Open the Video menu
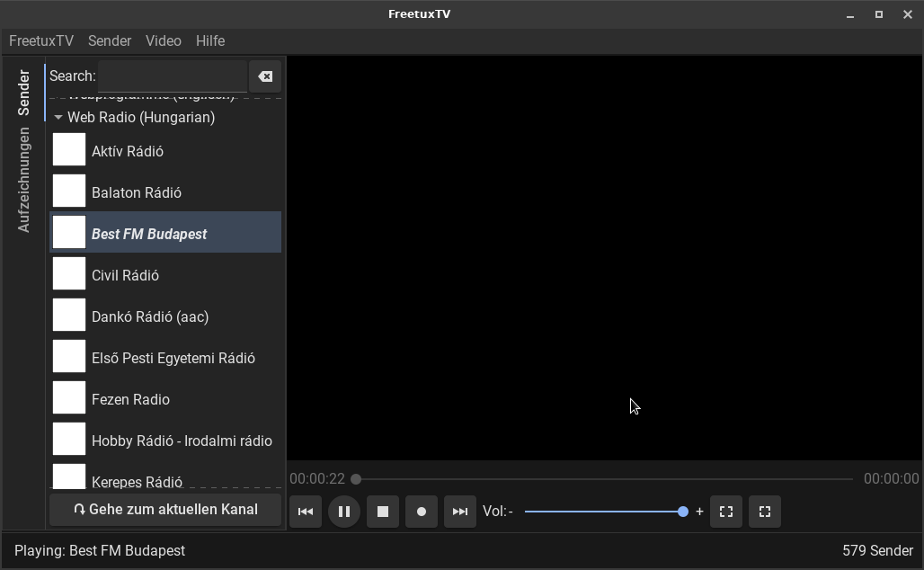Image resolution: width=924 pixels, height=570 pixels. (164, 41)
